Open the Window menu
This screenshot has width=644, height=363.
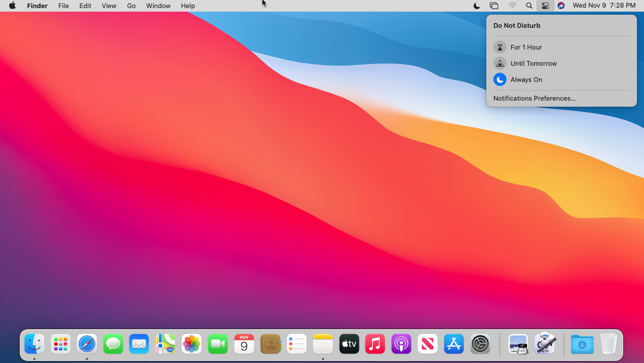pos(158,6)
